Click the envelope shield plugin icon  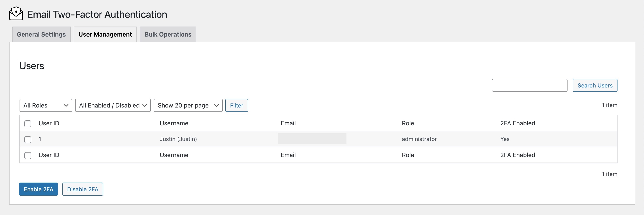(x=16, y=13)
